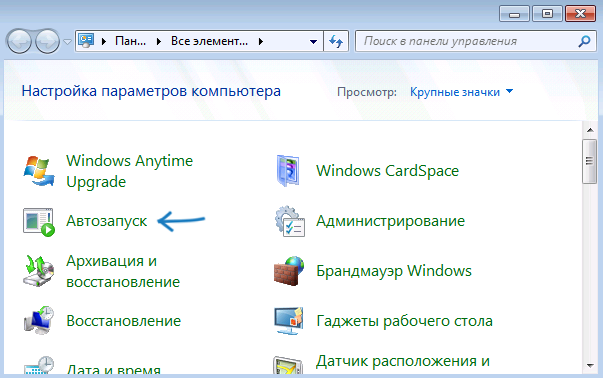Open the Гаджеты рабочего стола link
The width and height of the screenshot is (603, 378).
pos(404,321)
